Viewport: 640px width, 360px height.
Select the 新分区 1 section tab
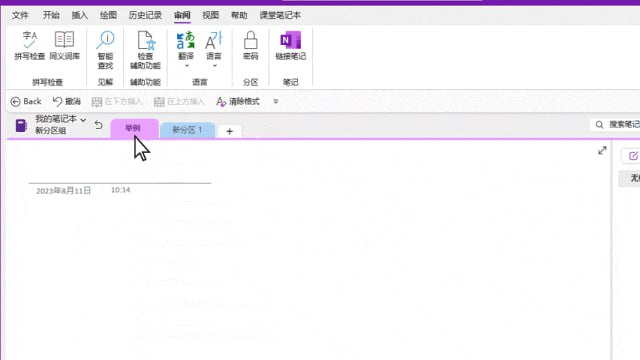pos(187,130)
